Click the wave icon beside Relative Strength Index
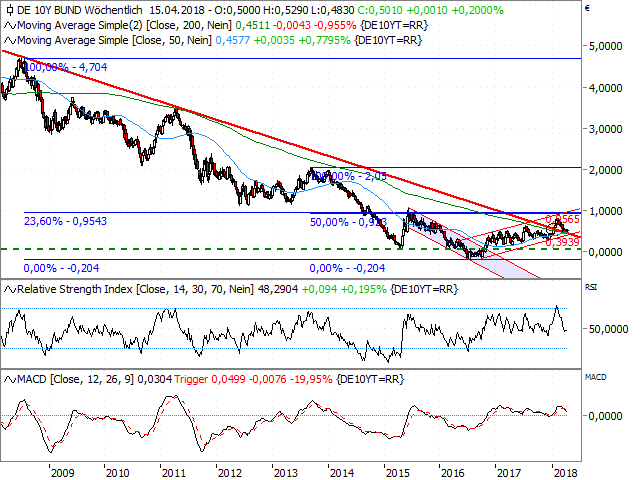The width and height of the screenshot is (640, 480). (x=10, y=289)
